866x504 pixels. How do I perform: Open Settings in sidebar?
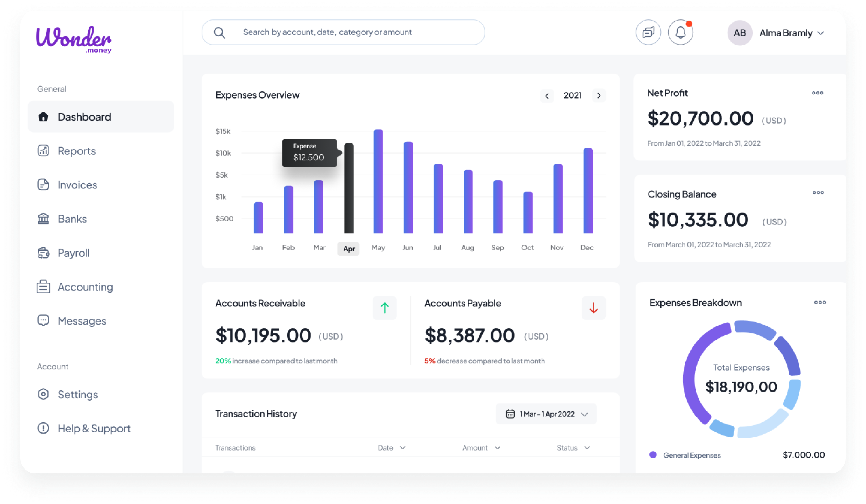101,394
